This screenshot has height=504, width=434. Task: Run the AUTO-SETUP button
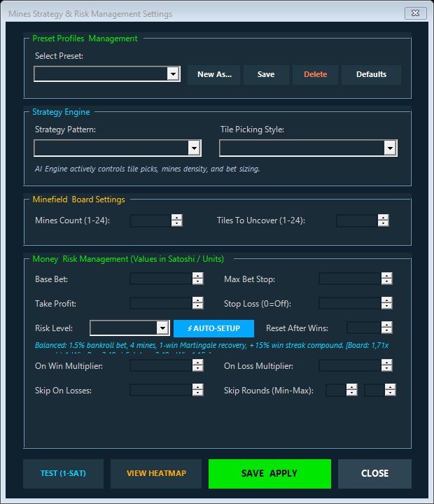pyautogui.click(x=213, y=328)
